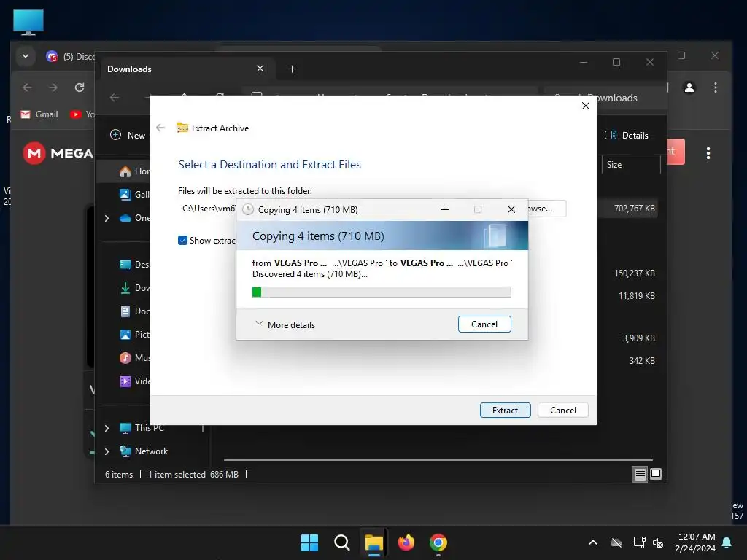Click back arrow in File Explorer
This screenshot has height=560, width=747.
[x=115, y=98]
